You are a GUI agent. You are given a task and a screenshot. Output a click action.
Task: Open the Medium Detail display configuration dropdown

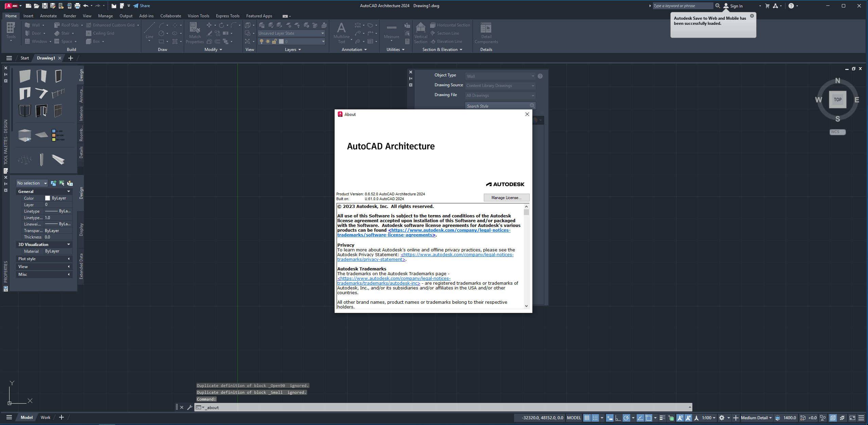click(x=756, y=418)
